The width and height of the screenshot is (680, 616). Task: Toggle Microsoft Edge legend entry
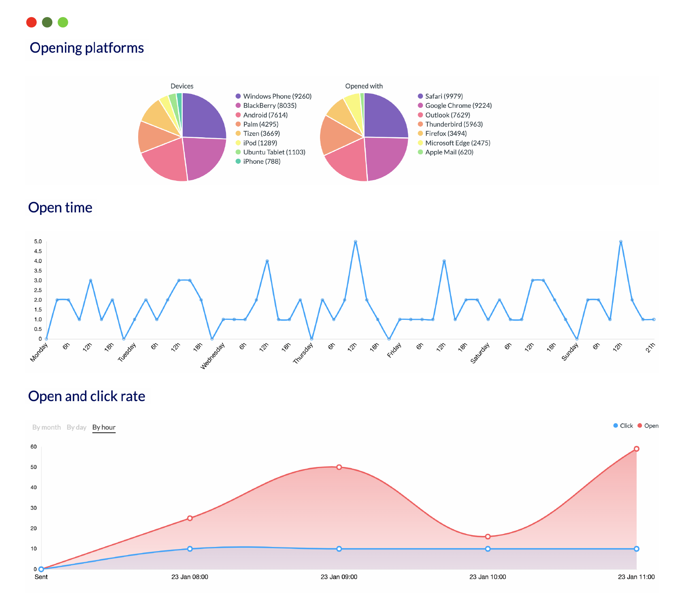pyautogui.click(x=454, y=143)
